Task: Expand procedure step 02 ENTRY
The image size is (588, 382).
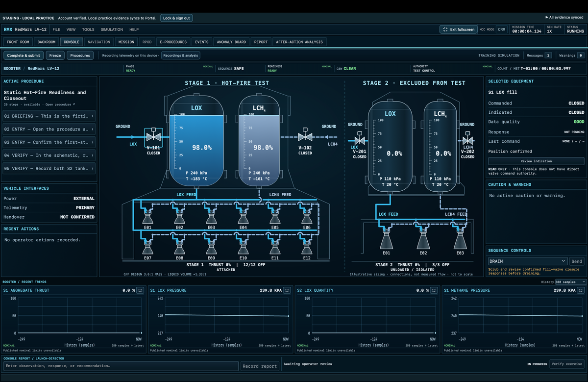Action: pyautogui.click(x=49, y=129)
